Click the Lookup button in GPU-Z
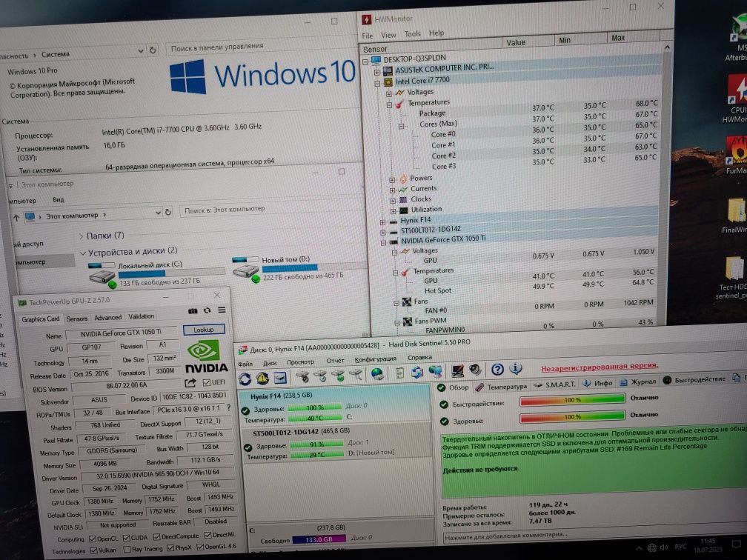Viewport: 747px width, 560px height. 203,330
